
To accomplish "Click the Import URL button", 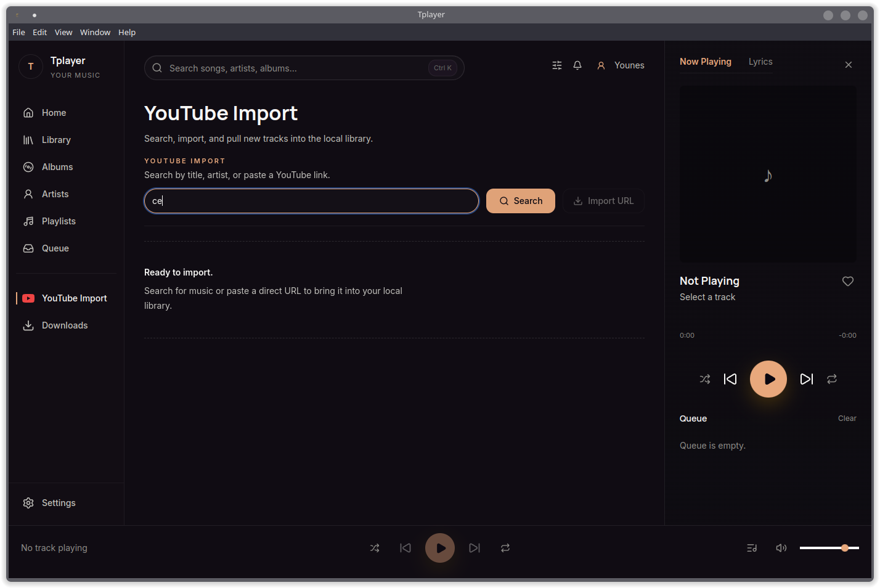I will point(603,201).
